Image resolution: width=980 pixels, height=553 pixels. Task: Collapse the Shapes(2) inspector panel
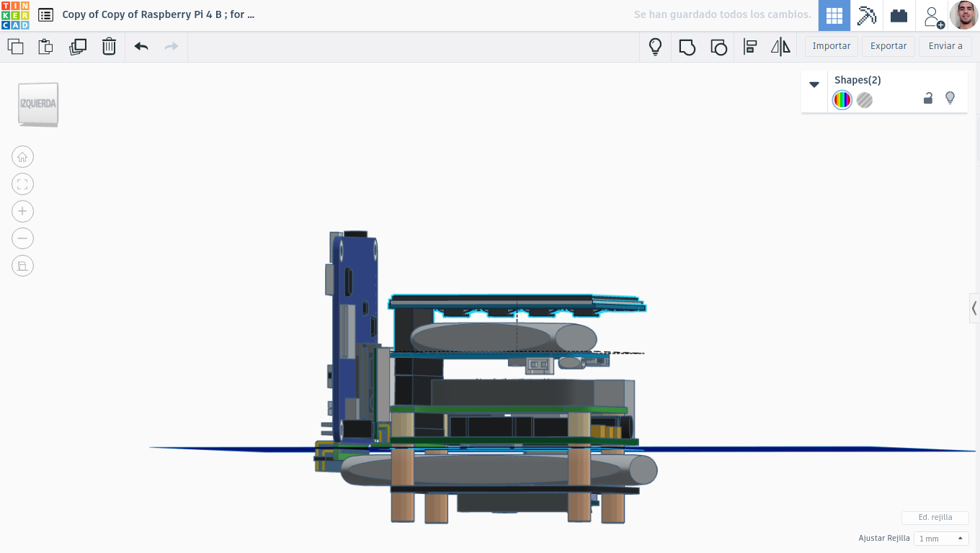pos(814,84)
